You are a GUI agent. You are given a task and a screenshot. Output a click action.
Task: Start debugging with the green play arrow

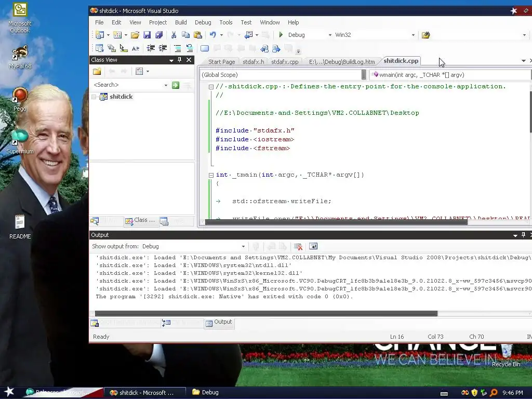pyautogui.click(x=281, y=35)
